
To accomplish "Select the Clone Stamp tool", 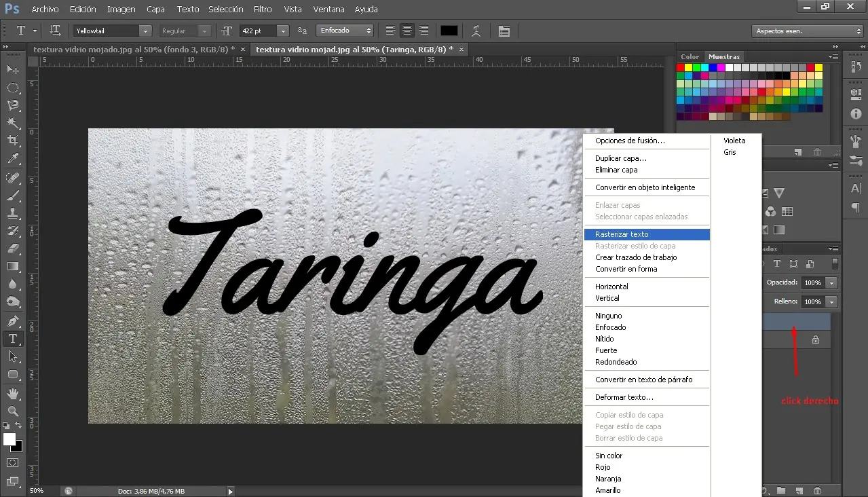I will [13, 214].
